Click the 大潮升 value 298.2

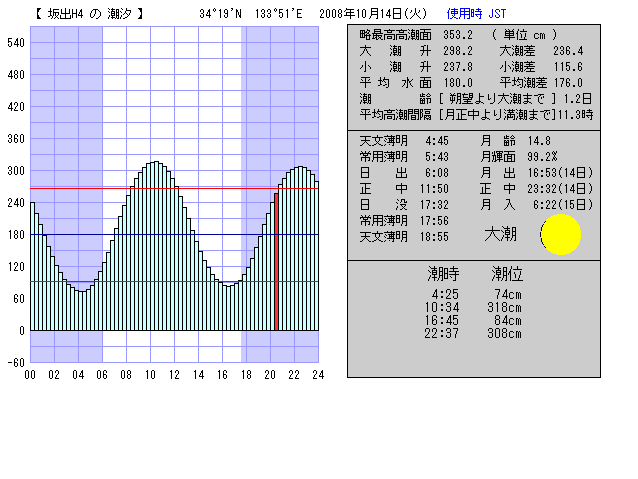click(x=458, y=51)
